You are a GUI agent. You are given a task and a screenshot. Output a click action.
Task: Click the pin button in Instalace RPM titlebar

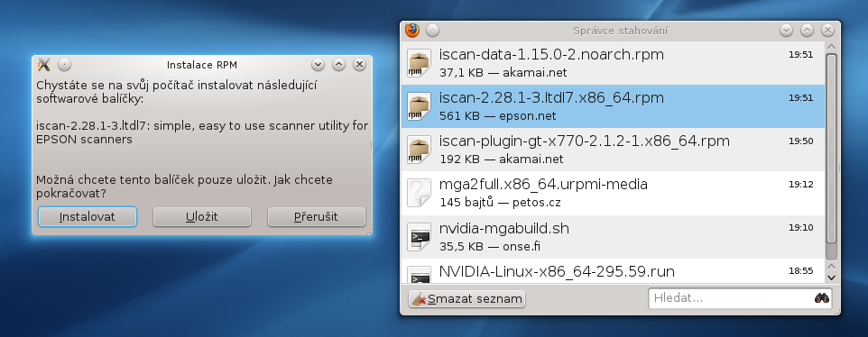tap(65, 65)
